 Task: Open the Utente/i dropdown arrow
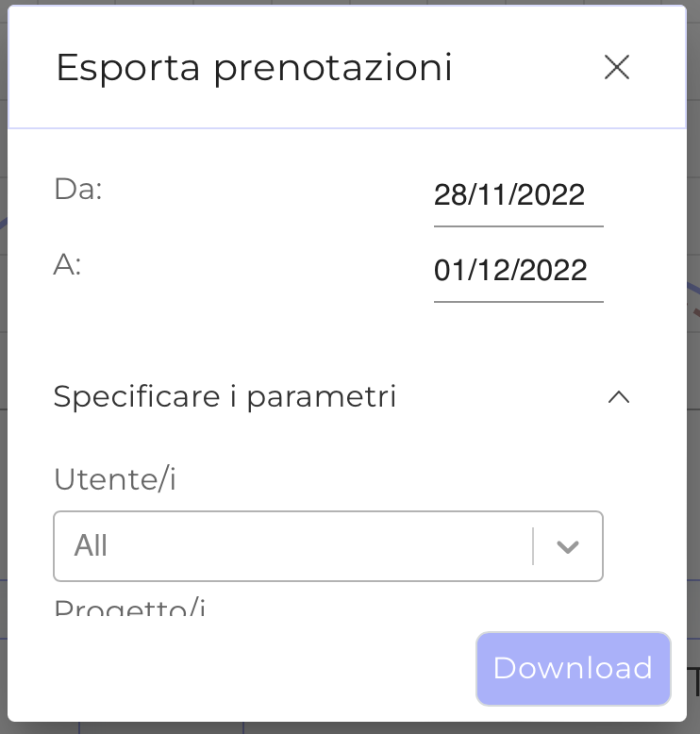point(567,546)
